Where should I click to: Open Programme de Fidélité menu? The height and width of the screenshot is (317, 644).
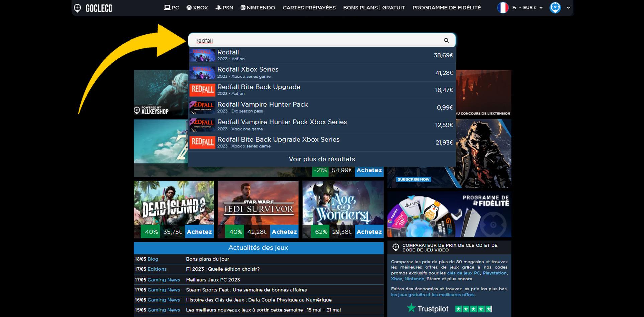pyautogui.click(x=447, y=8)
